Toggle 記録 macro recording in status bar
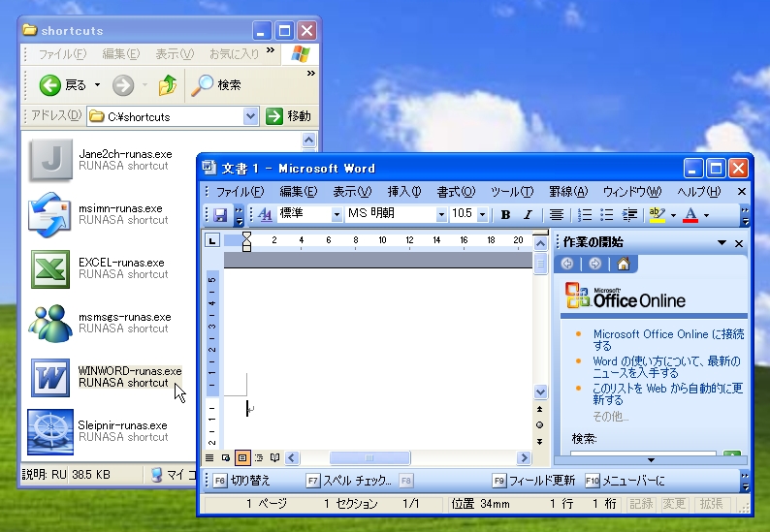Image resolution: width=770 pixels, height=532 pixels. click(641, 504)
